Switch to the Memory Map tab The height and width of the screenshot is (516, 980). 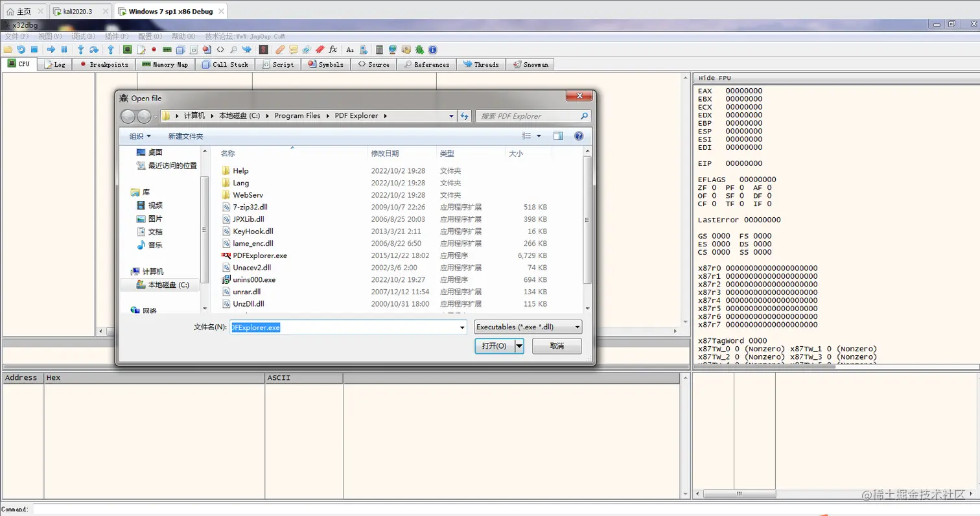point(165,64)
